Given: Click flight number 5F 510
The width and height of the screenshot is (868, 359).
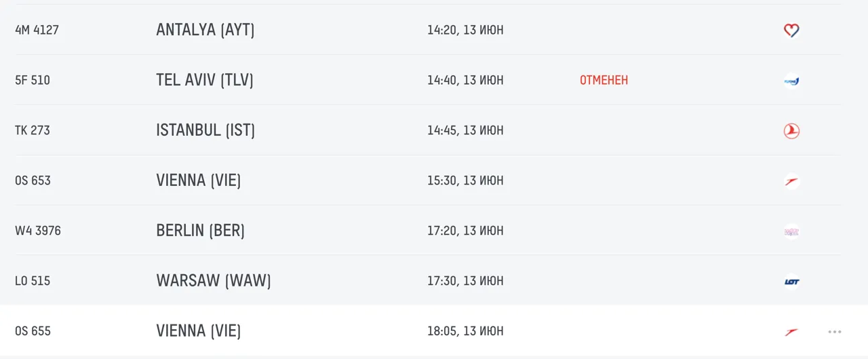Looking at the screenshot, I should pos(33,80).
